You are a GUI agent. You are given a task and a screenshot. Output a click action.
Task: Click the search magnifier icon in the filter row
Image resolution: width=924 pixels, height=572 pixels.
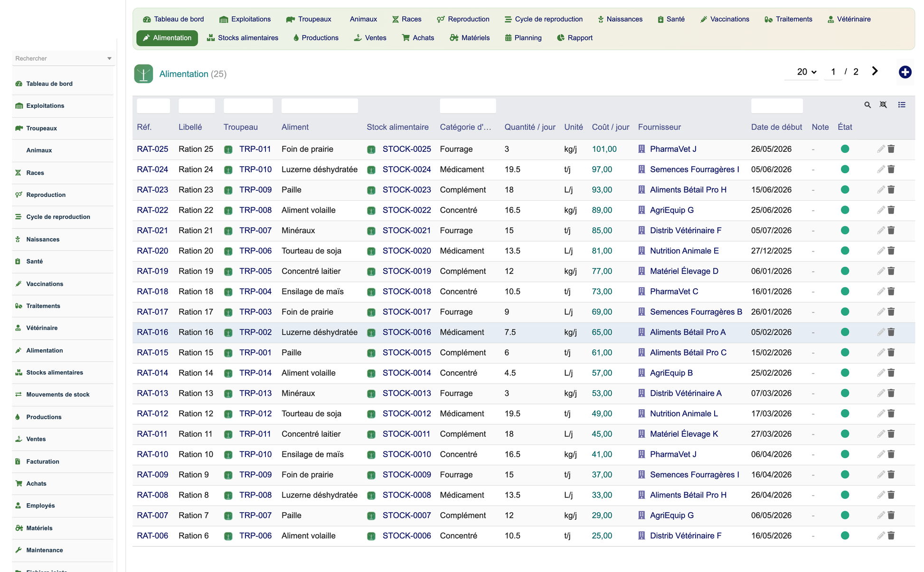867,105
